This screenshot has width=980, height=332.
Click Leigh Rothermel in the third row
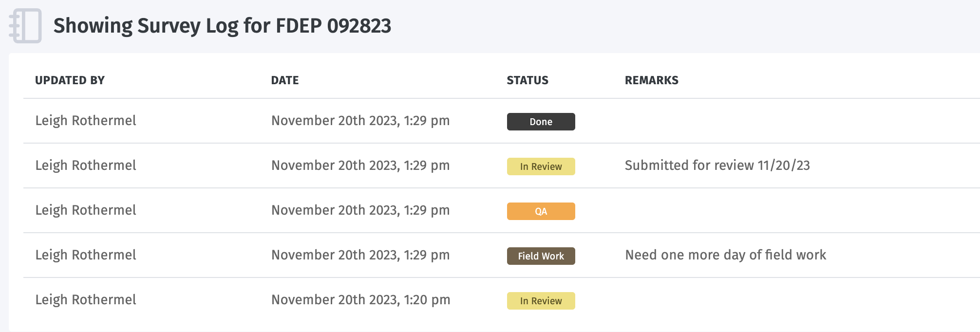86,210
